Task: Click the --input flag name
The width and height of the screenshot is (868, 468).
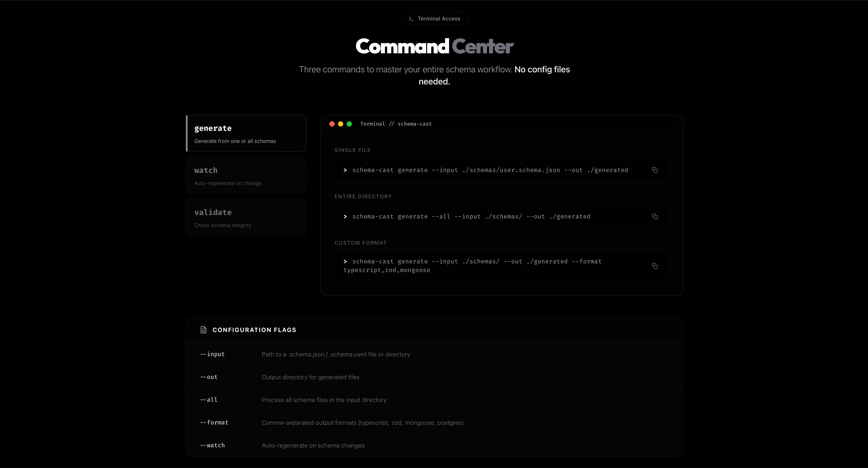Action: (x=212, y=354)
